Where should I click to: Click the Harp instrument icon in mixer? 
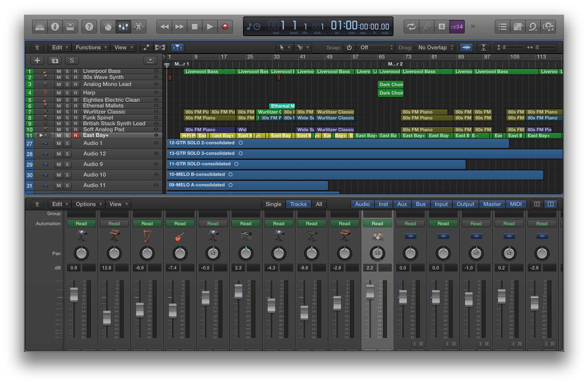tap(147, 236)
